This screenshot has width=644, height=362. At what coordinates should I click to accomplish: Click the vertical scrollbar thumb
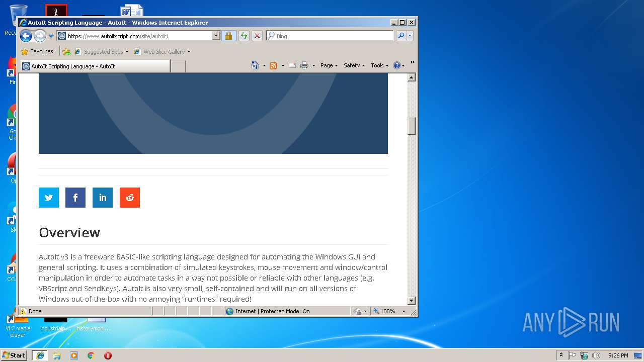pos(412,126)
